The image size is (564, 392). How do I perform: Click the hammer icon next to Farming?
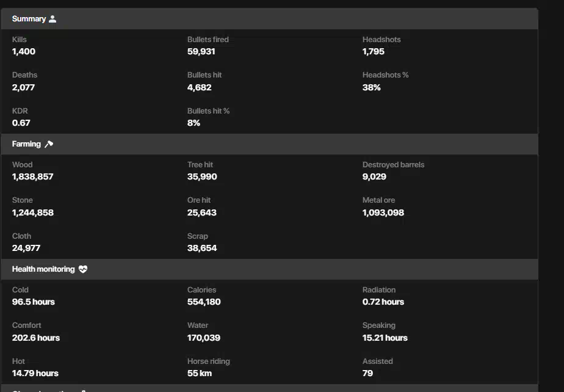click(x=49, y=144)
